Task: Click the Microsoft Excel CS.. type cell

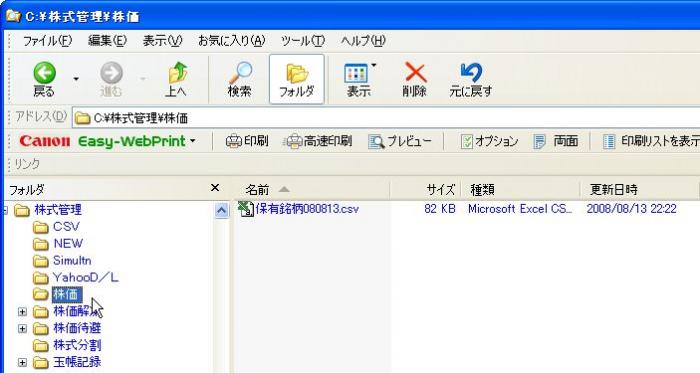Action: [520, 209]
